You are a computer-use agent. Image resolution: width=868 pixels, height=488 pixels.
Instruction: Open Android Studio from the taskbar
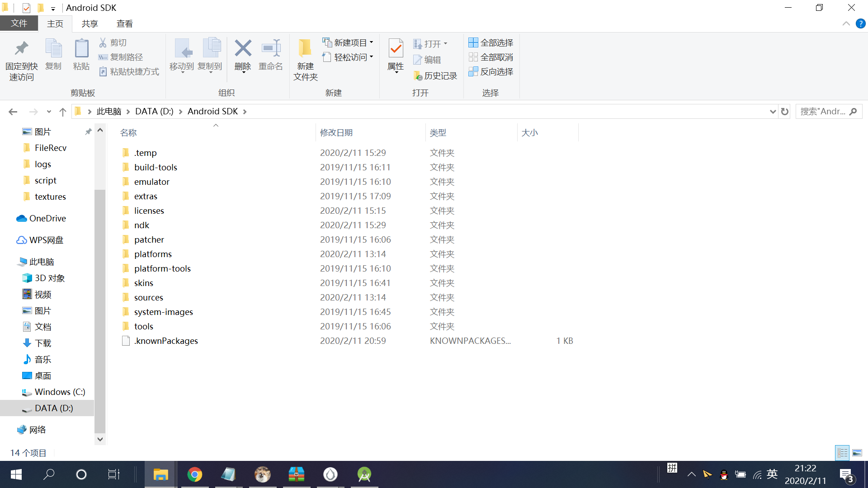364,474
